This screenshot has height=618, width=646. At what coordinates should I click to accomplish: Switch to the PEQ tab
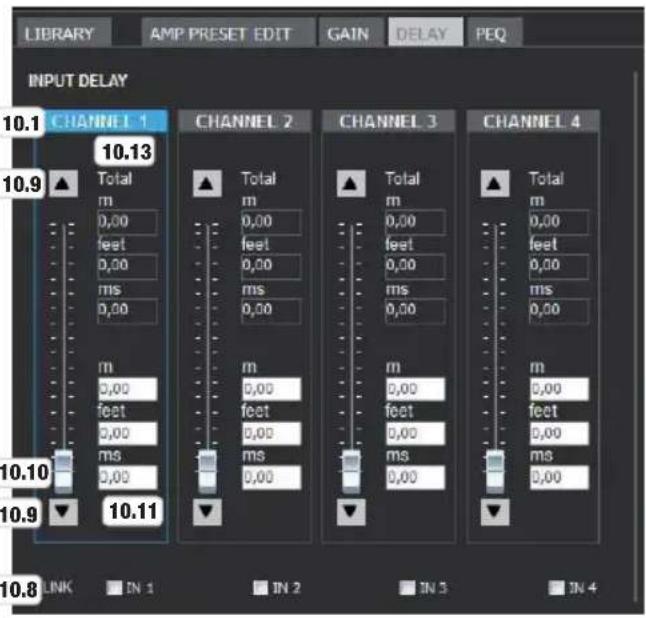[495, 33]
